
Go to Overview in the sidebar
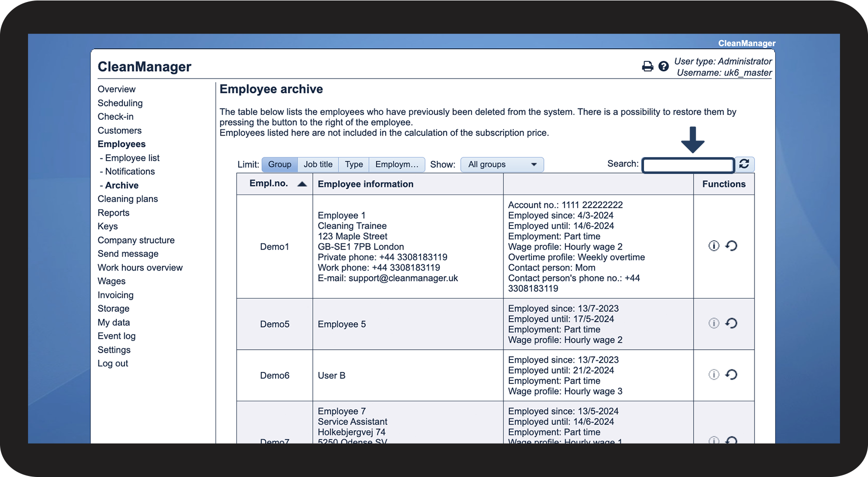pyautogui.click(x=116, y=89)
